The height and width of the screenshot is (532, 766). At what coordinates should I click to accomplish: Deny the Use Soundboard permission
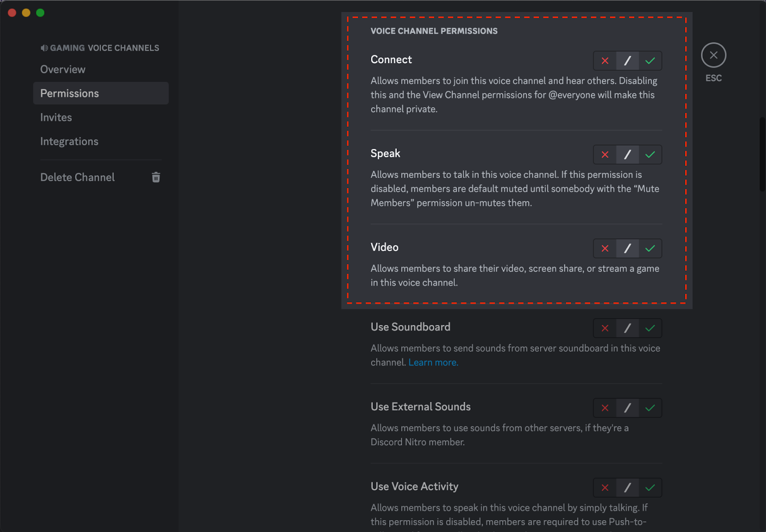tap(605, 328)
